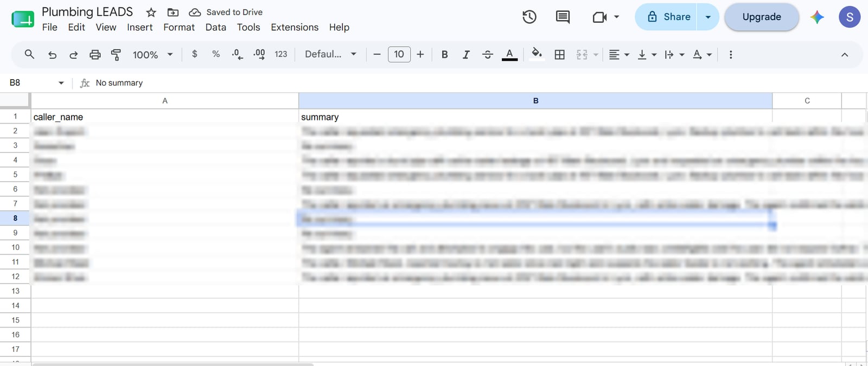
Task: Open the Insert menu
Action: [x=140, y=27]
